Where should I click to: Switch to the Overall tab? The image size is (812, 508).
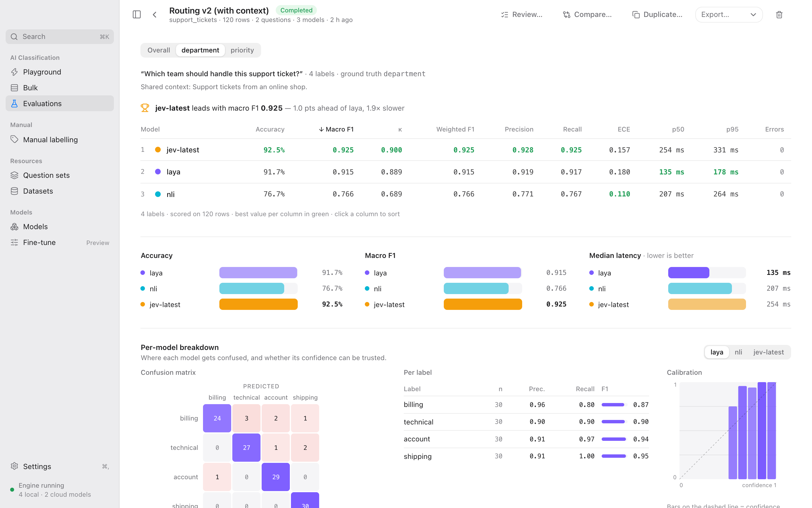(x=159, y=50)
